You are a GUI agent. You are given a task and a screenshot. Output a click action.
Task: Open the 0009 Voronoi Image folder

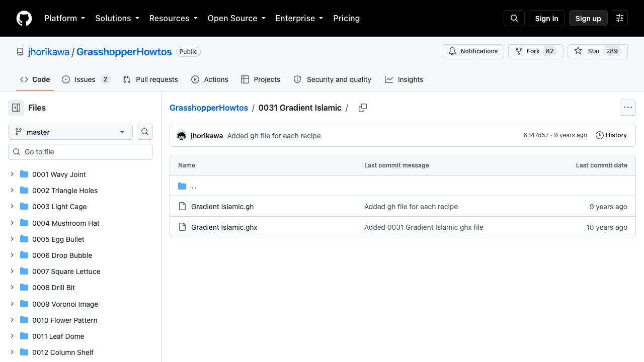point(65,304)
